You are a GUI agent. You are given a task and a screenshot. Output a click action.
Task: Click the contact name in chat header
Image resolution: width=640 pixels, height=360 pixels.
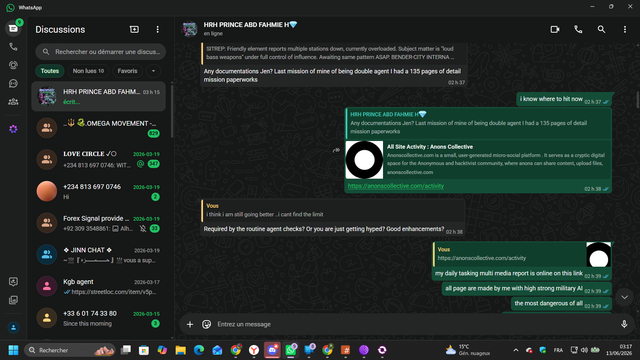(x=250, y=24)
